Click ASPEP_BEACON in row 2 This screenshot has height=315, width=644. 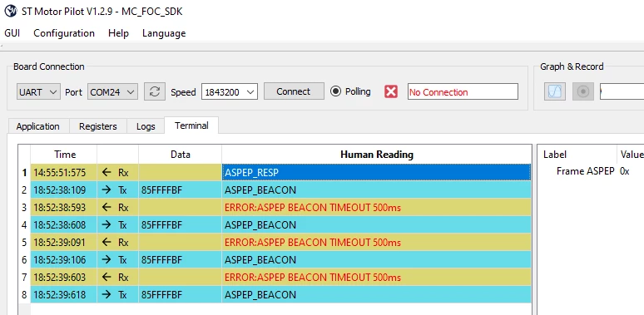[x=377, y=189]
